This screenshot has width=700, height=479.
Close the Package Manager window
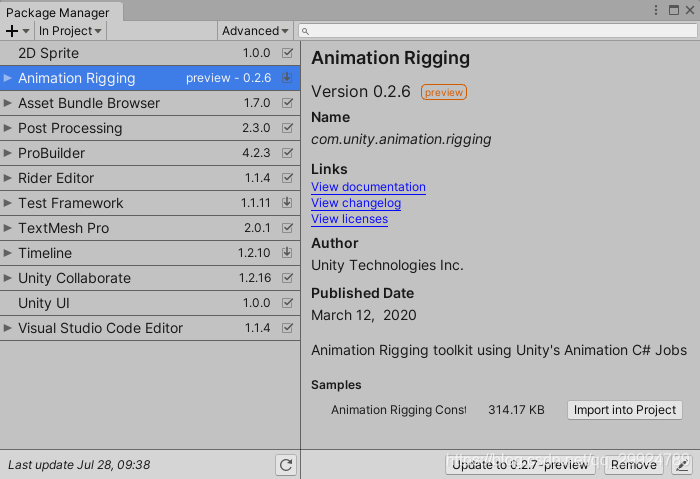[x=690, y=10]
